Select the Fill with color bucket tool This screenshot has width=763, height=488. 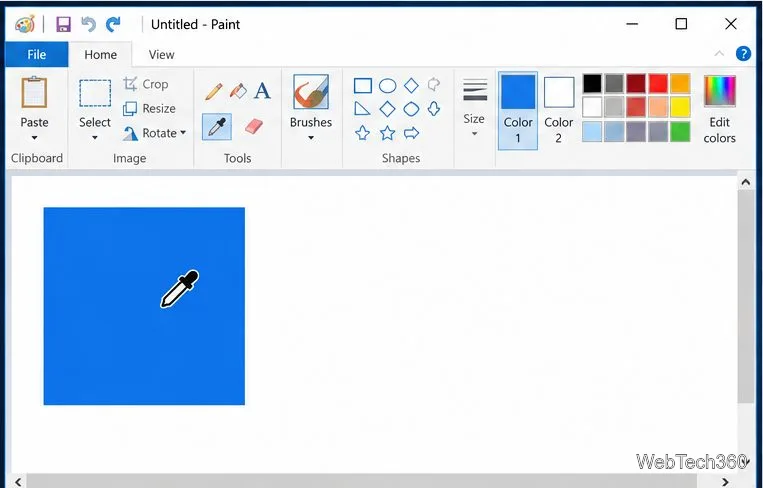click(x=238, y=91)
